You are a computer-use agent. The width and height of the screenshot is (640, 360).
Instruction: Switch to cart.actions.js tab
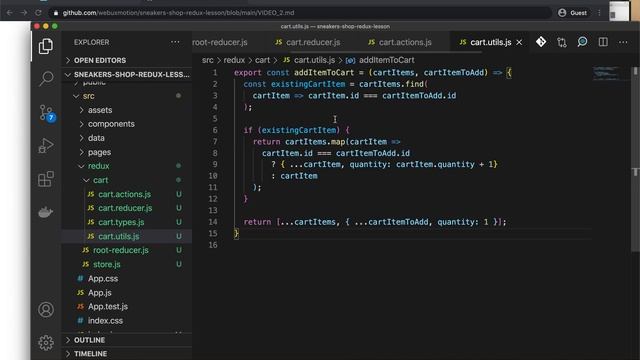[400, 42]
